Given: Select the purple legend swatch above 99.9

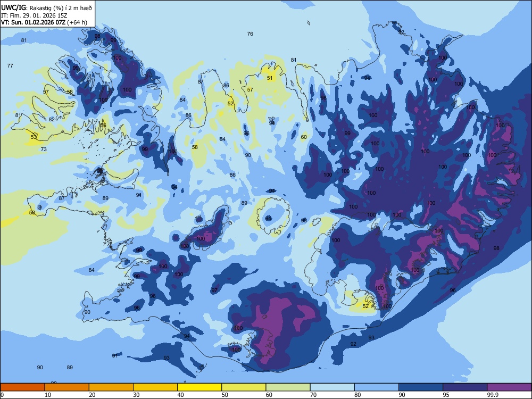Looking at the screenshot, I should (x=509, y=387).
